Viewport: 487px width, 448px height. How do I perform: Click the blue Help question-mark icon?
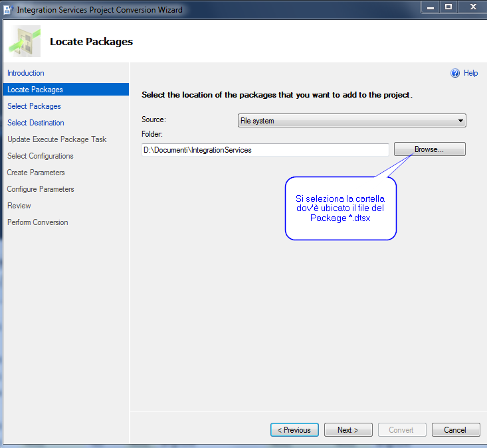coord(455,73)
